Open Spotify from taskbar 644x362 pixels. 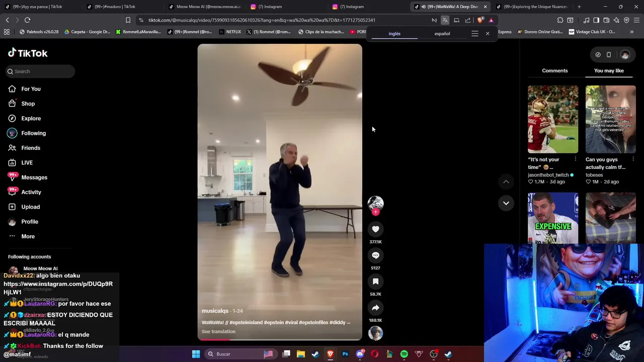[x=404, y=354]
